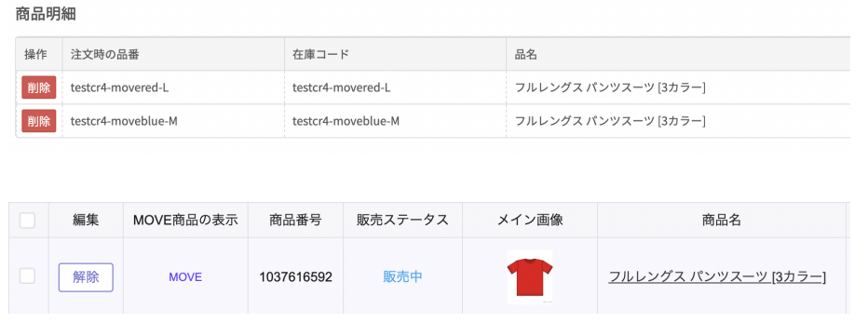Tick the header select-all checkbox

(x=27, y=221)
